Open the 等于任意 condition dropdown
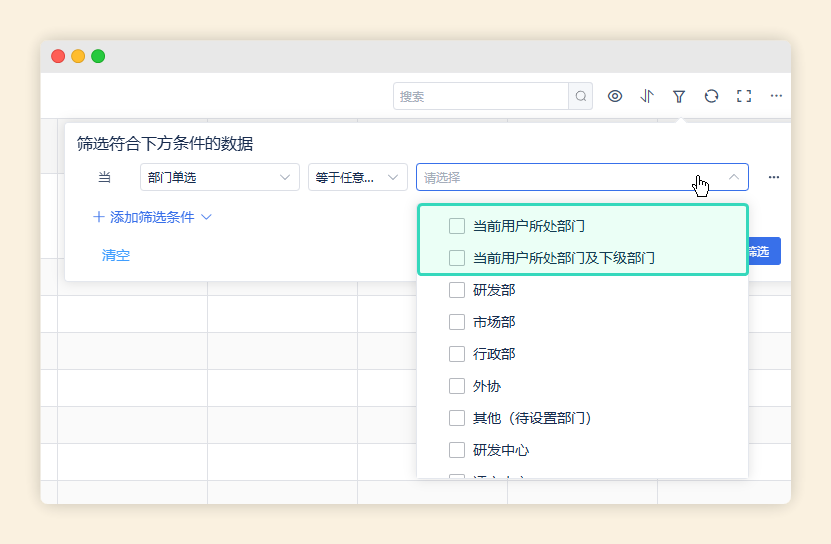 (x=357, y=177)
